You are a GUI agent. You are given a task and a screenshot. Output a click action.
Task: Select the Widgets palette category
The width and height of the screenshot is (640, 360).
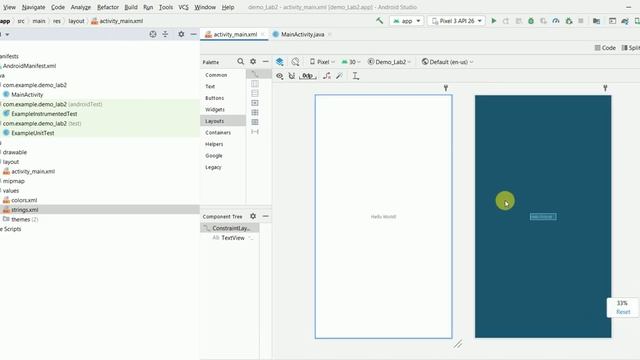pyautogui.click(x=215, y=109)
